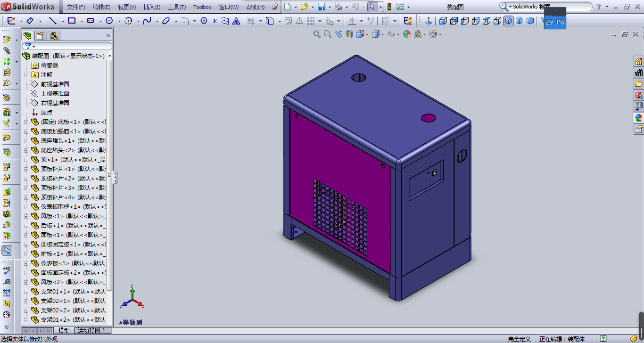This screenshot has height=343, width=644.
Task: Click the Save icon
Action: tap(322, 7)
